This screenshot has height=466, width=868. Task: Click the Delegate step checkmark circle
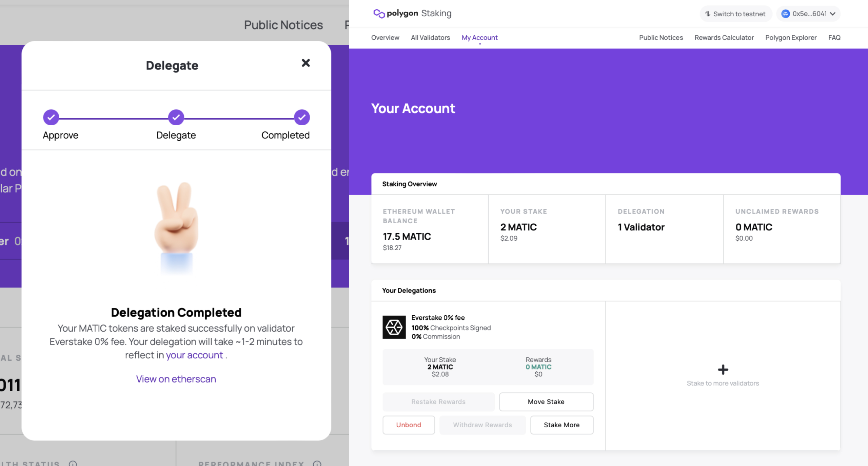tap(176, 117)
